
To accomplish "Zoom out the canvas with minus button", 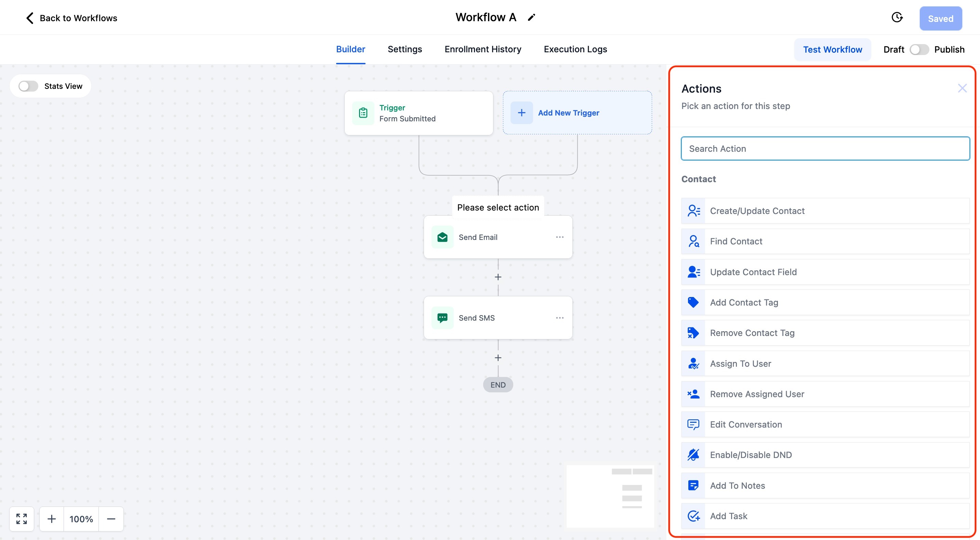I will [x=111, y=519].
